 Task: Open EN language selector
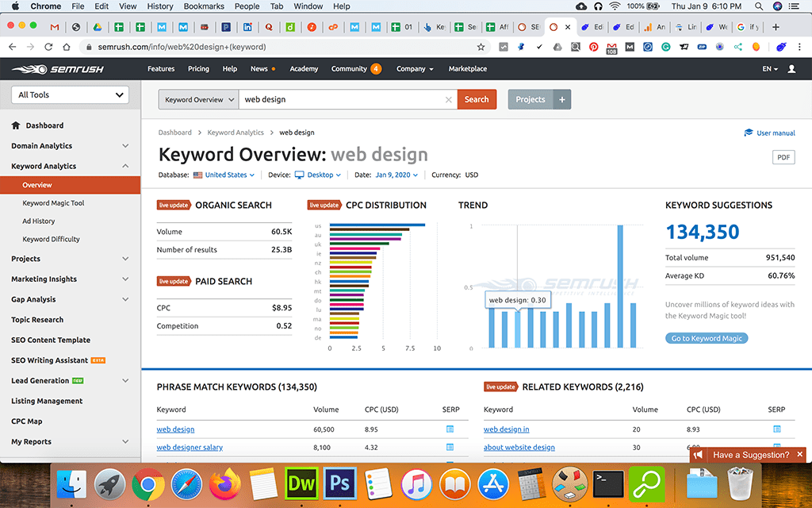pos(770,69)
